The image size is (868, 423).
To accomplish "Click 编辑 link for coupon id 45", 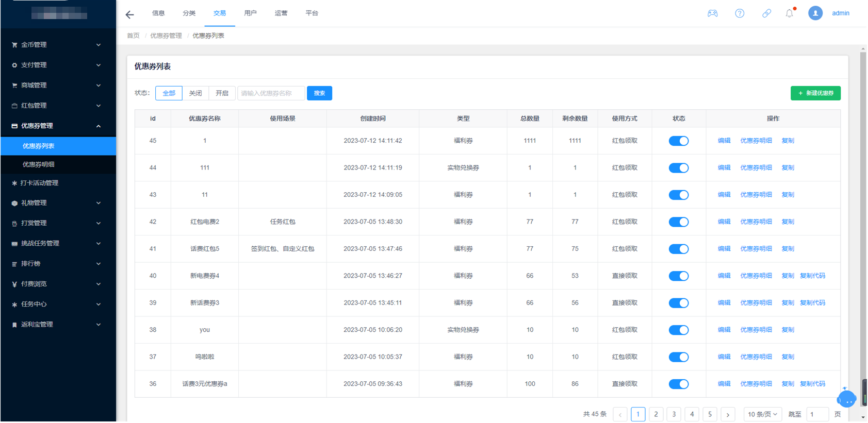I will pos(724,141).
